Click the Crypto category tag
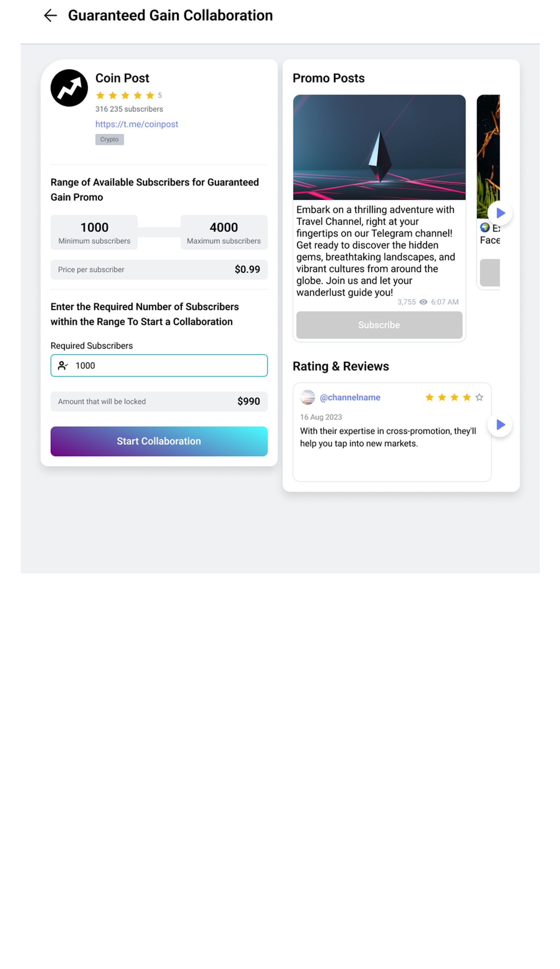This screenshot has height=969, width=560. pos(110,139)
